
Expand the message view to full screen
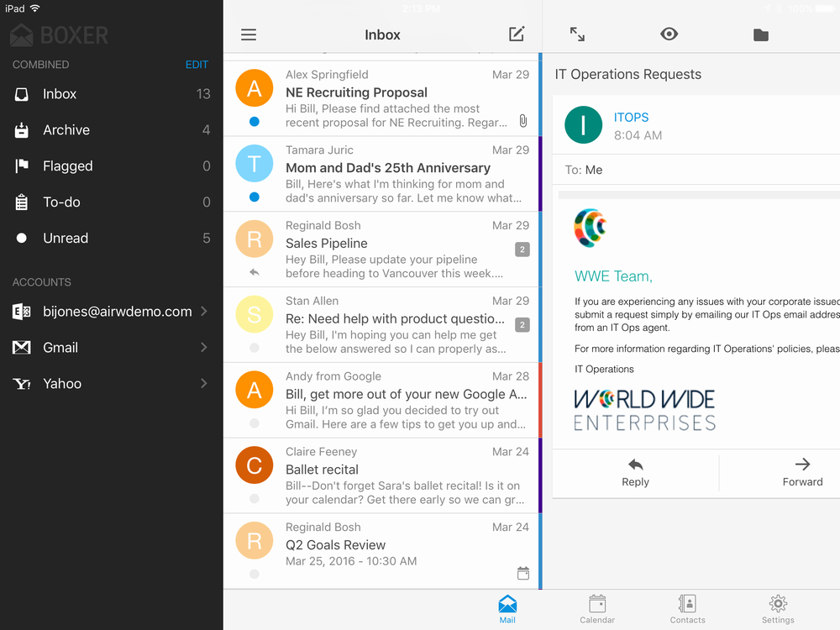click(577, 34)
